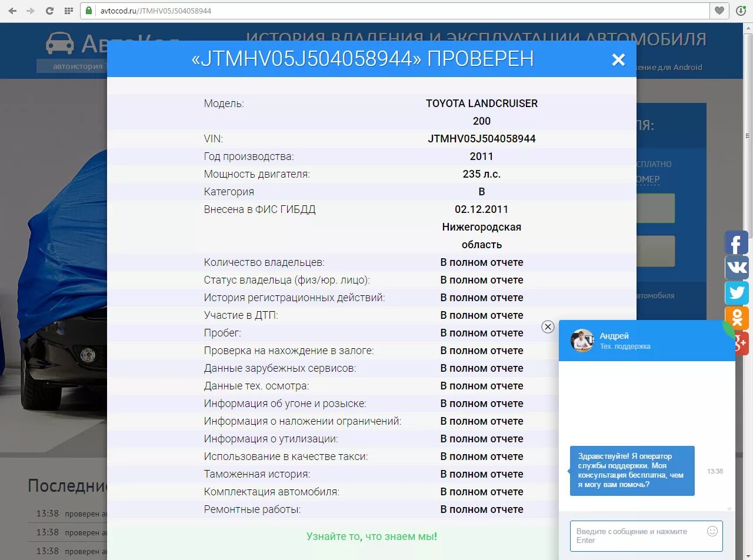
Task: Go forward with browser forward arrow
Action: point(31,11)
